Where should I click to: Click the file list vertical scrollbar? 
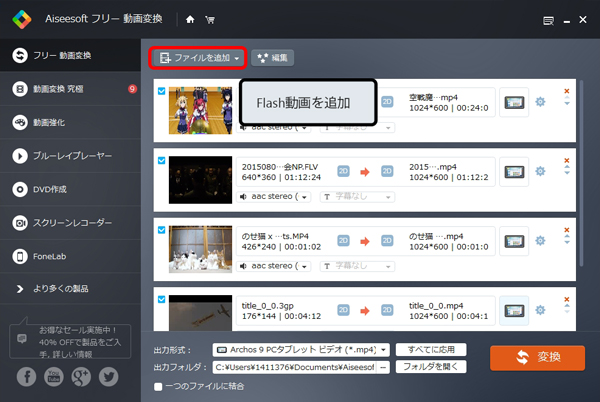pos(582,173)
